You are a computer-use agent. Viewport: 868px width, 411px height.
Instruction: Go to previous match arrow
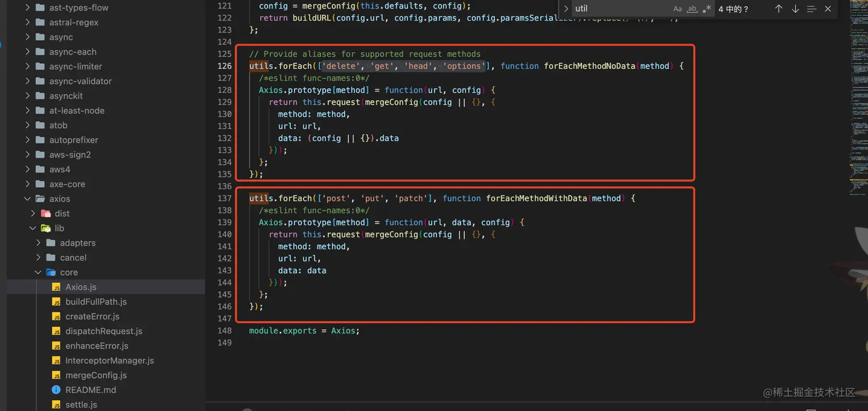[x=778, y=9]
